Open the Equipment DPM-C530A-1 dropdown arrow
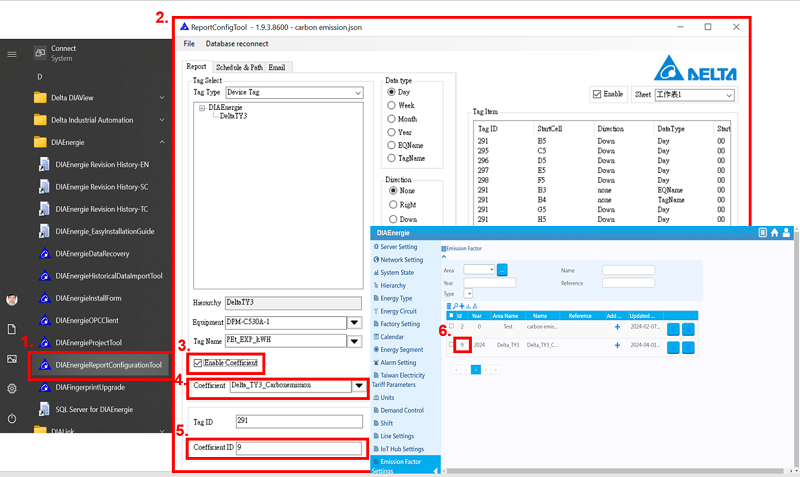This screenshot has width=800, height=477. pos(355,322)
